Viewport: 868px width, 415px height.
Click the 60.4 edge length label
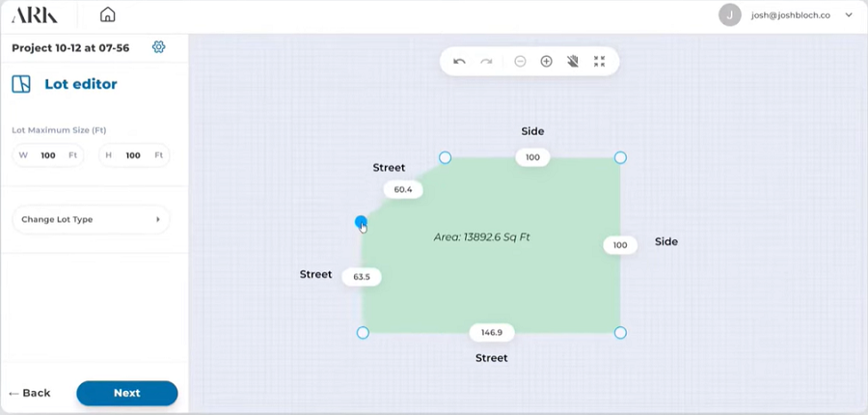click(x=403, y=189)
